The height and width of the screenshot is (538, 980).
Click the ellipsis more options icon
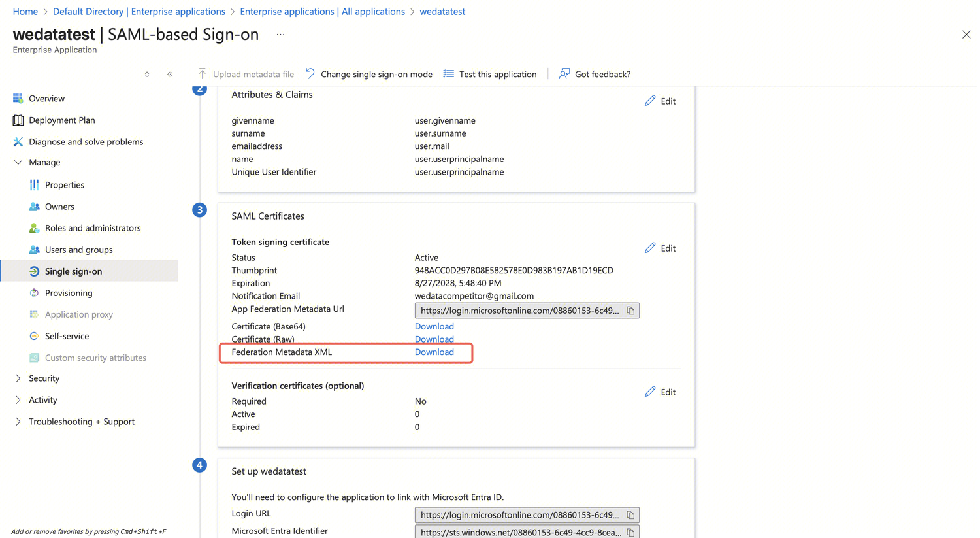tap(280, 35)
